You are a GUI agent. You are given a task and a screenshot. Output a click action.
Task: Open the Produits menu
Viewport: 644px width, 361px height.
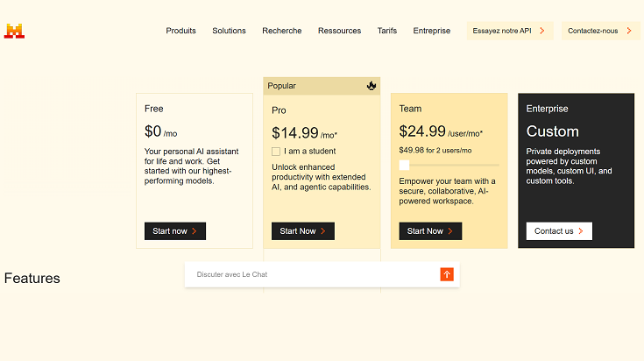pos(180,31)
